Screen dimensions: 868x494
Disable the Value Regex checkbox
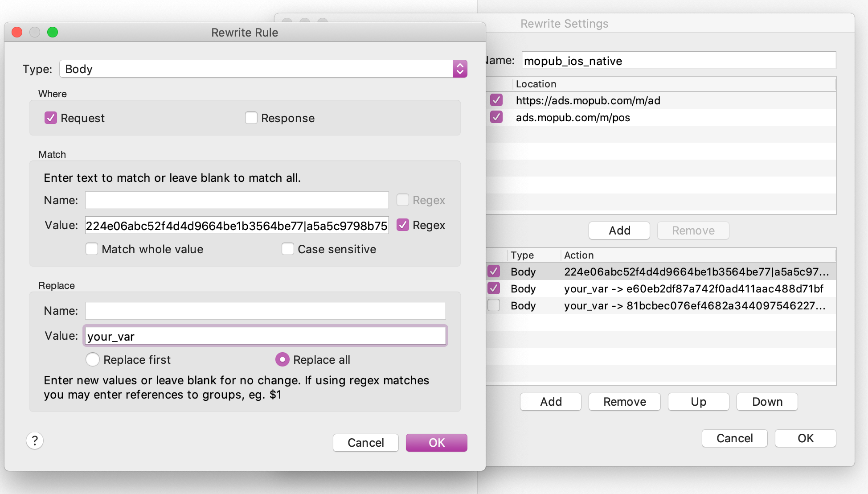(x=403, y=225)
